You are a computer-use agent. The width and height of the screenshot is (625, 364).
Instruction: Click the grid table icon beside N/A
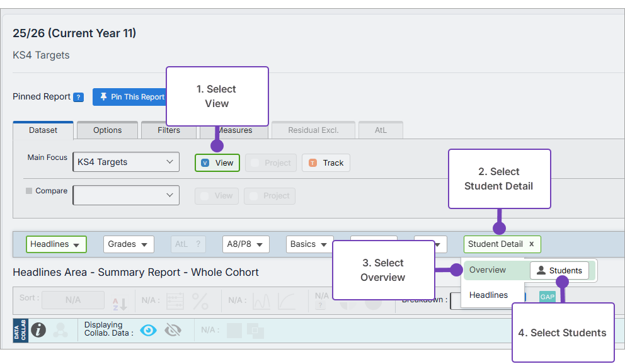pyautogui.click(x=175, y=301)
